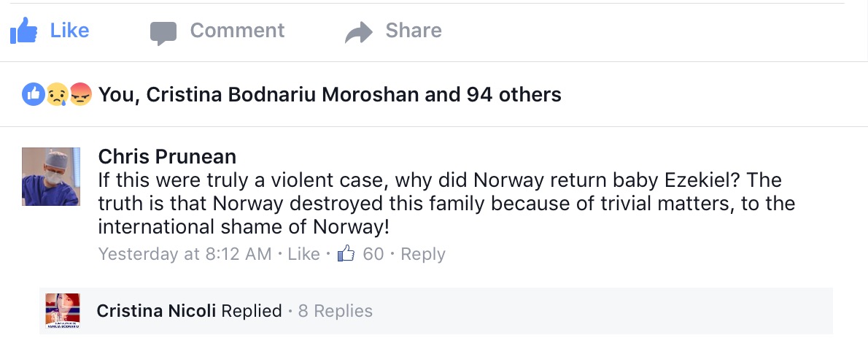This screenshot has width=868, height=346.
Task: Open the 'Yesterday at 8:12 AM' timestamp
Action: [185, 254]
